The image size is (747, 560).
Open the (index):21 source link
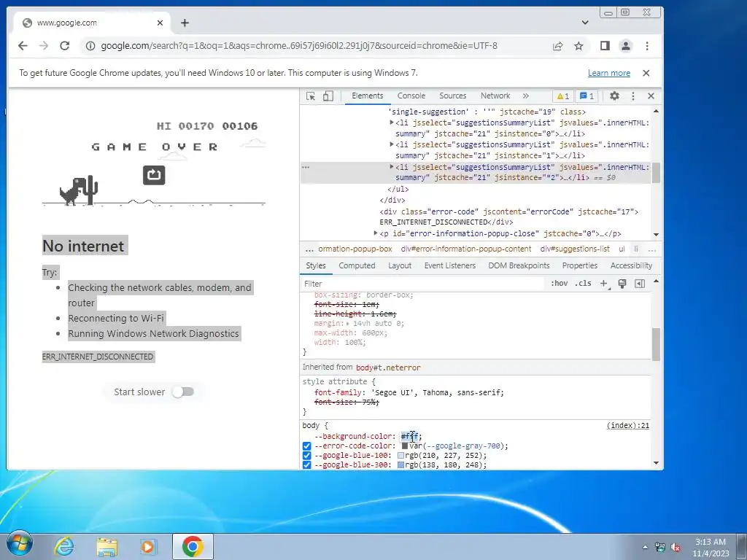click(x=628, y=426)
